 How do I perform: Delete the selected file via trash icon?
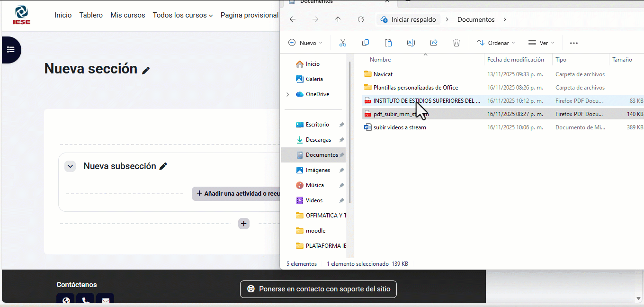click(456, 43)
